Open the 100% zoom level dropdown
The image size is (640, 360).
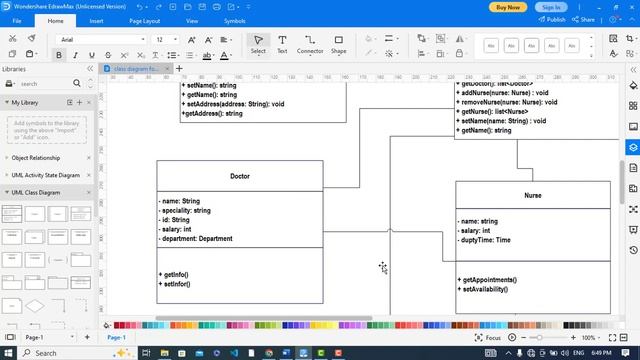click(x=591, y=338)
